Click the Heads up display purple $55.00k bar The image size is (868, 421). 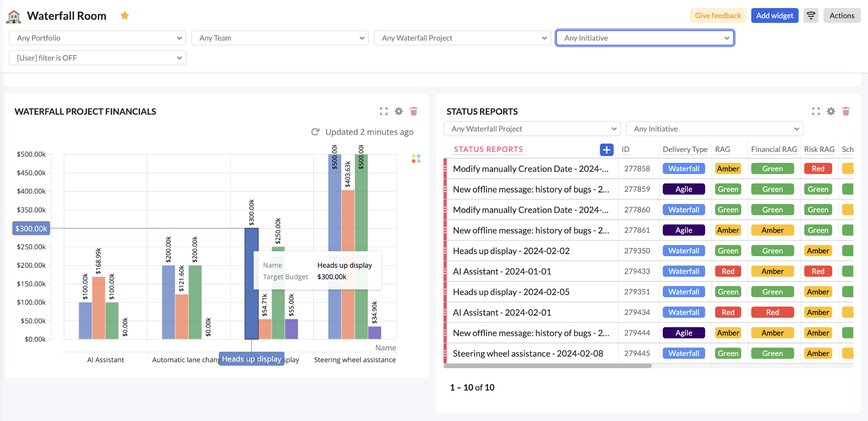point(291,329)
